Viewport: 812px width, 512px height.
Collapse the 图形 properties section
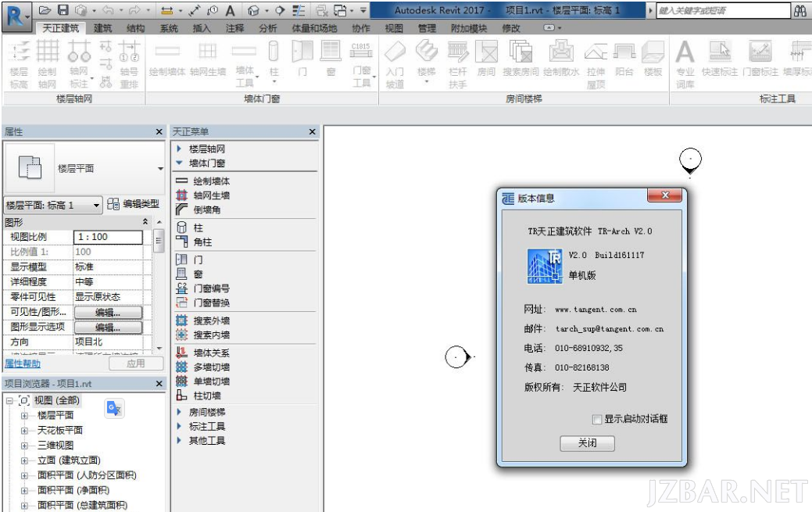[x=145, y=222]
